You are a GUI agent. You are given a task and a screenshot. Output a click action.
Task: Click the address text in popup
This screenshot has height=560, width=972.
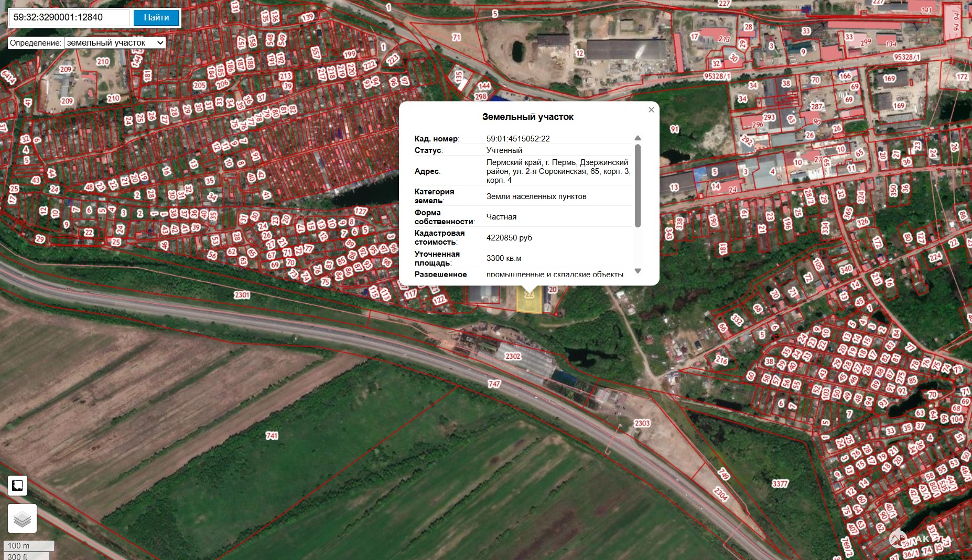(558, 171)
